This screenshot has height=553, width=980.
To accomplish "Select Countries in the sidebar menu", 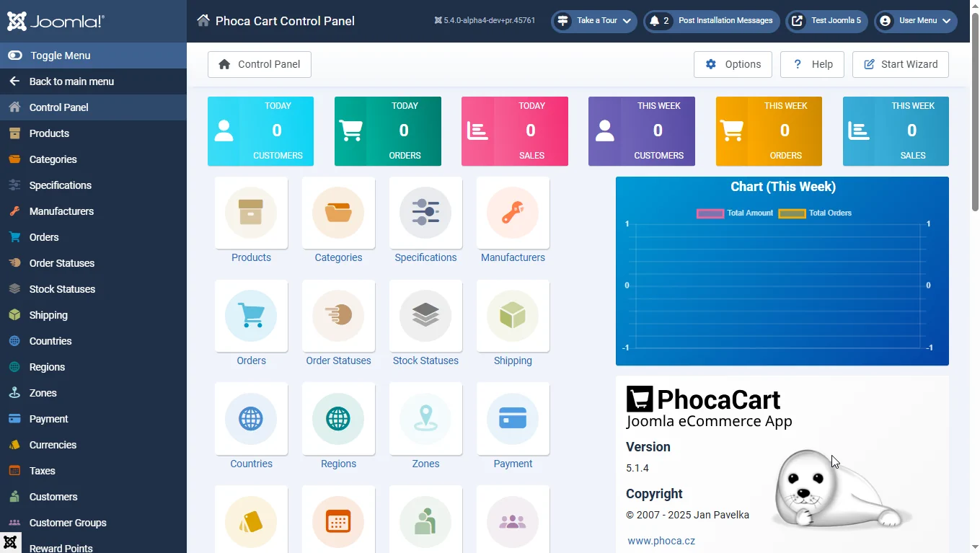I will (93, 341).
